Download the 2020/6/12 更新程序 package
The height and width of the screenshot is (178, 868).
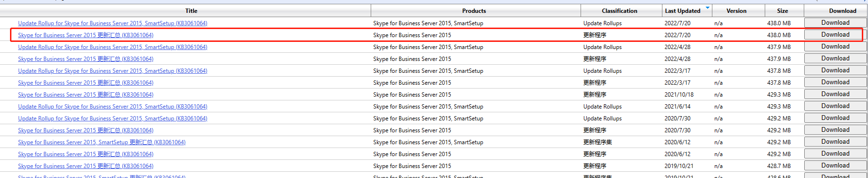coord(835,153)
